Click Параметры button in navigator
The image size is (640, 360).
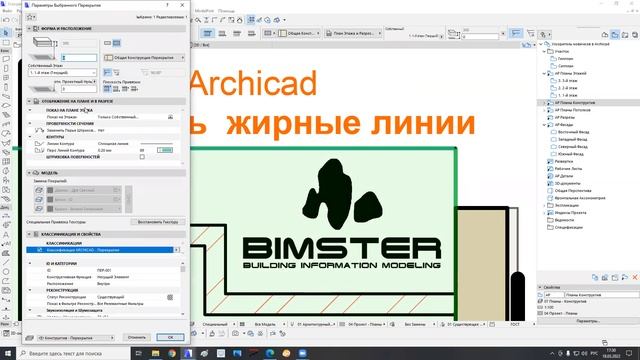[588, 321]
